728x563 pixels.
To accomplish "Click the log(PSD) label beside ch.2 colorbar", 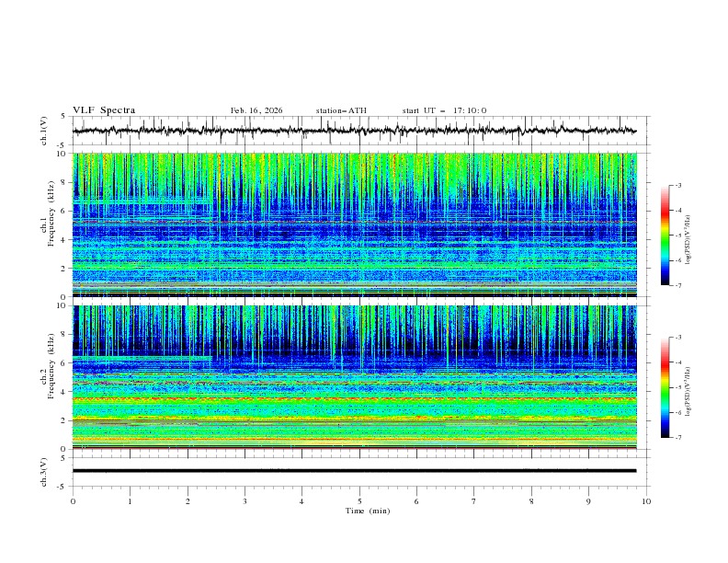I will (x=688, y=392).
